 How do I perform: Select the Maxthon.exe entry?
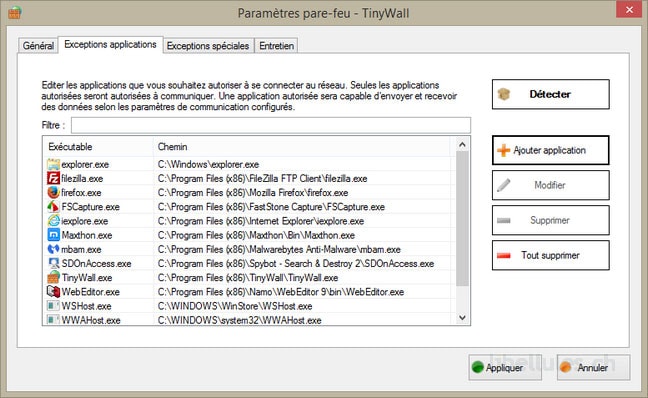(x=87, y=235)
